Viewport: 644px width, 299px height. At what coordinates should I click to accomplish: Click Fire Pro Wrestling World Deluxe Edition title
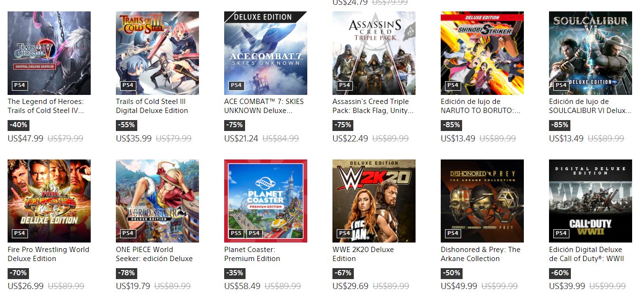[48, 254]
